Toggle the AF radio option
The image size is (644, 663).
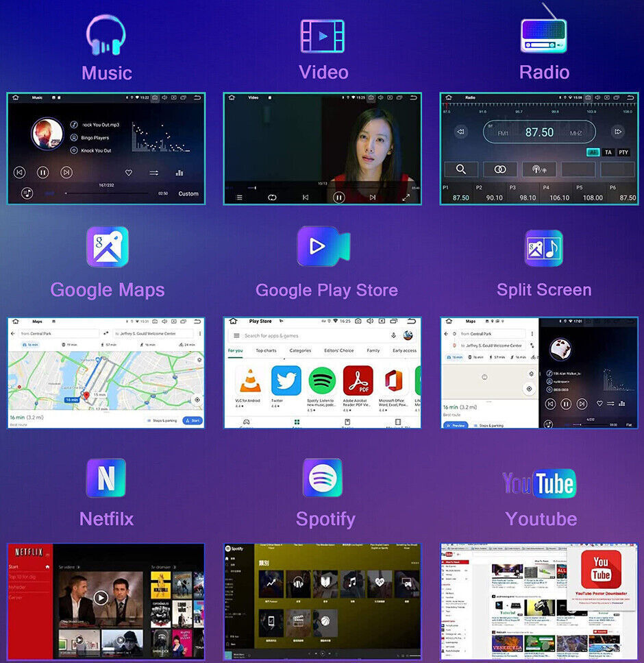point(593,152)
